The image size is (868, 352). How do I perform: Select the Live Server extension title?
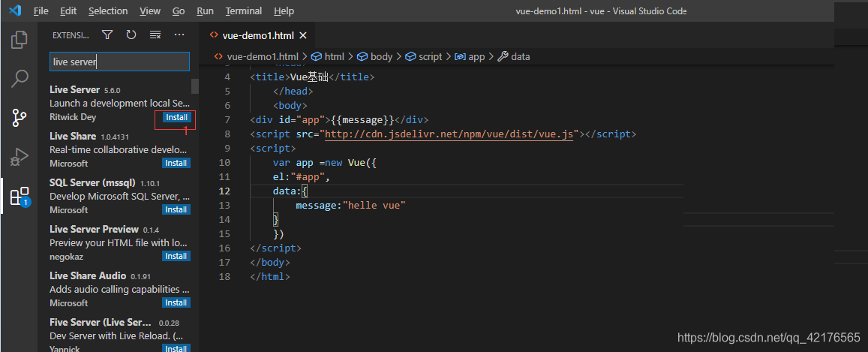click(x=75, y=89)
